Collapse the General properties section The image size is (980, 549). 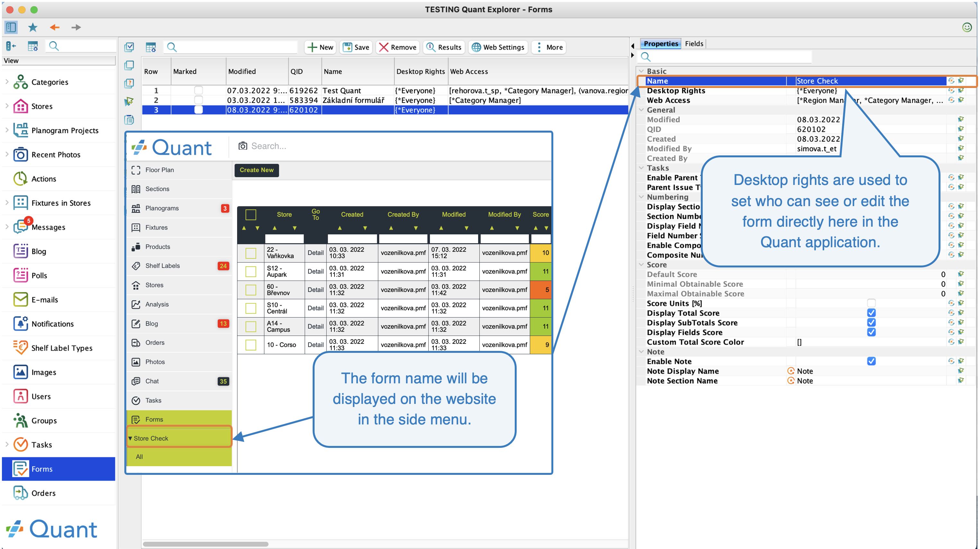pos(641,110)
